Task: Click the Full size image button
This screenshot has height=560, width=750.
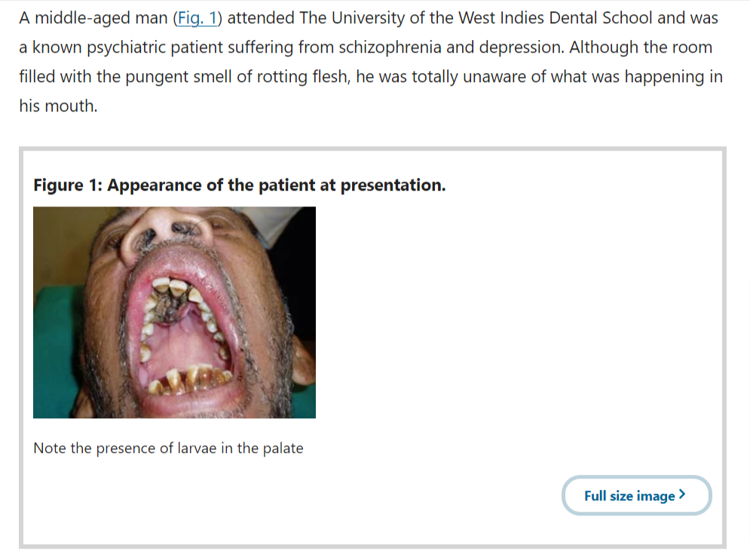Action: 637,495
